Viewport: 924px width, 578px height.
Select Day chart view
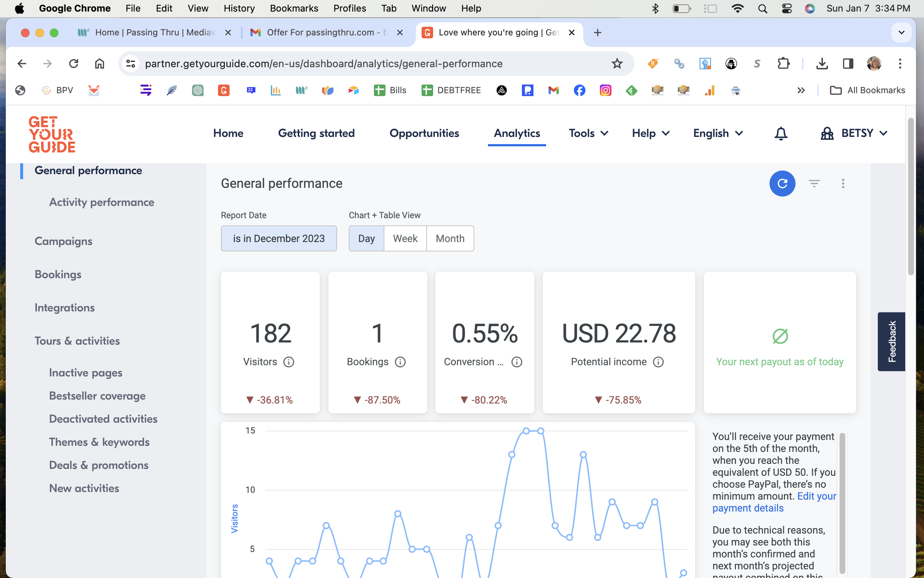click(x=366, y=238)
